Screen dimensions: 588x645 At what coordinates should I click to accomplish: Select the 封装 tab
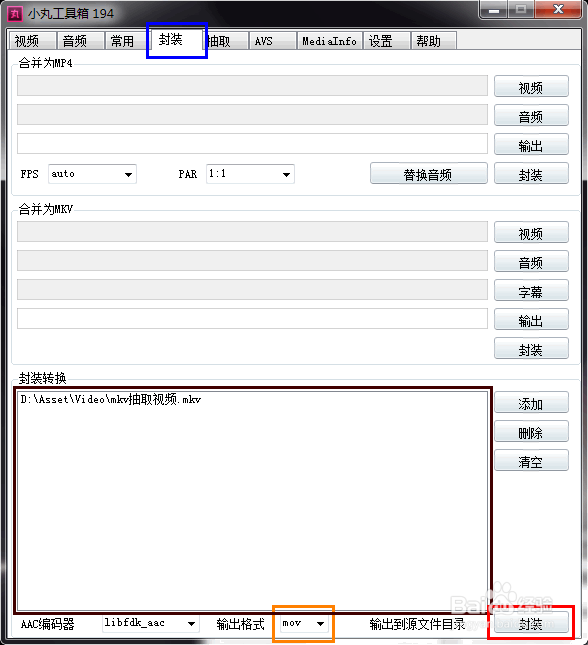coord(177,39)
